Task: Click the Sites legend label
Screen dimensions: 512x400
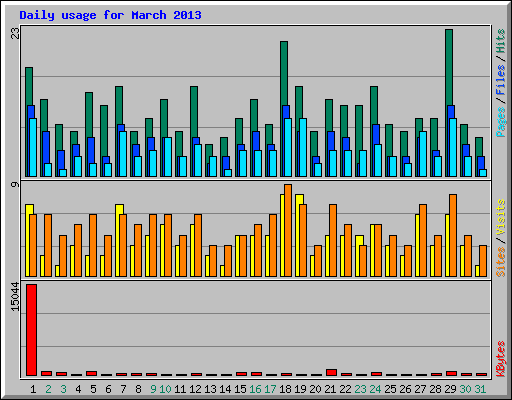Action: point(500,262)
